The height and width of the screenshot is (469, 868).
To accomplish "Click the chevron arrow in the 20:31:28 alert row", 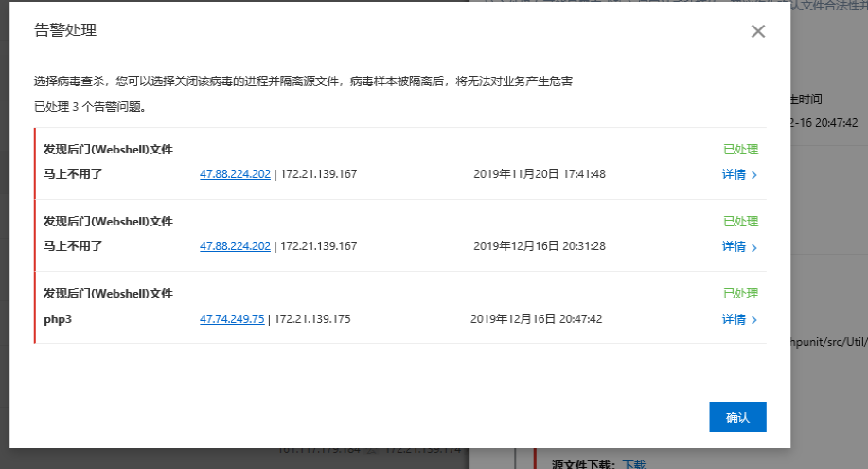I will pyautogui.click(x=754, y=247).
